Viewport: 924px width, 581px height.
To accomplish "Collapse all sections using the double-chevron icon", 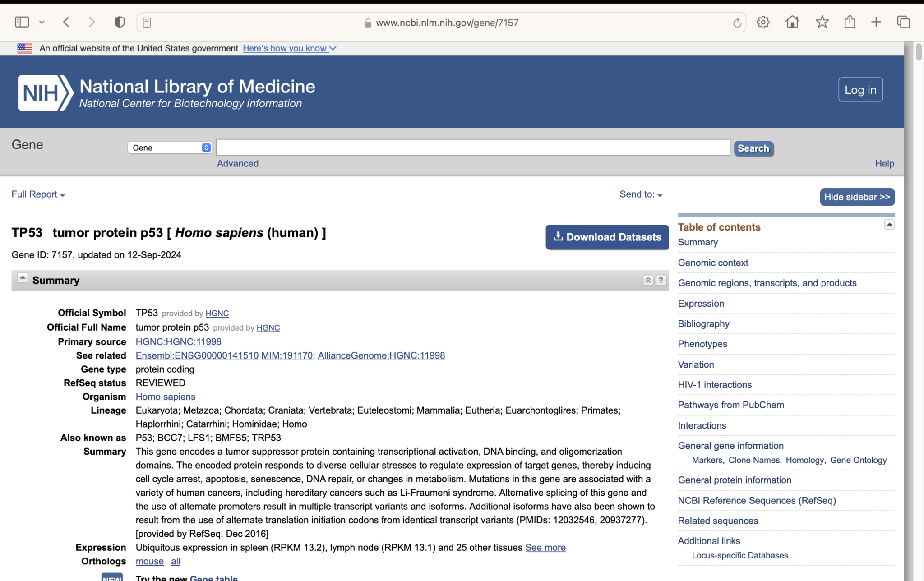I will tap(648, 280).
